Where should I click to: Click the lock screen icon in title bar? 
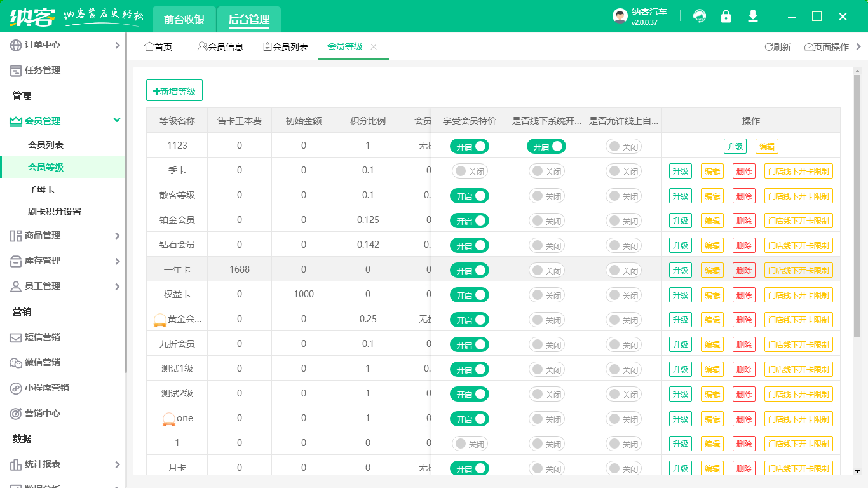[726, 16]
